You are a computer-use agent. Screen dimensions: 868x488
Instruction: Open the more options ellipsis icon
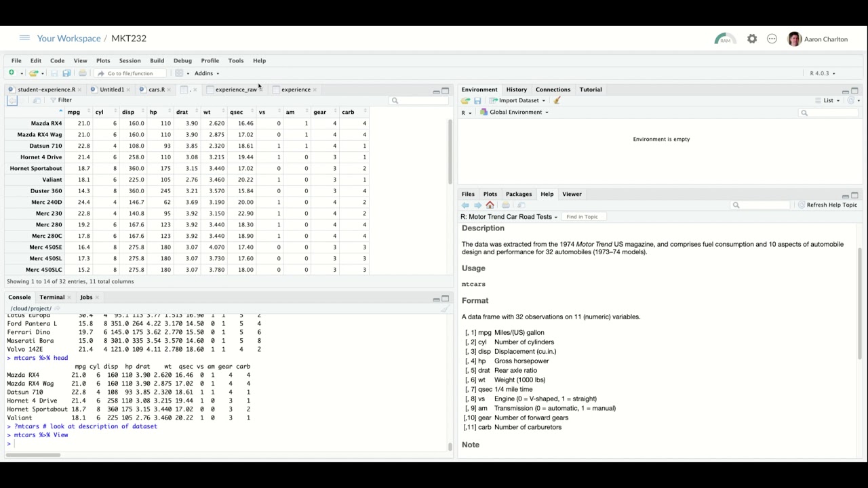pos(772,39)
